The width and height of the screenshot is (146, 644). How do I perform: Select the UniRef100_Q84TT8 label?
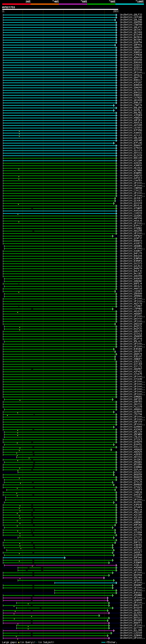[131, 77]
